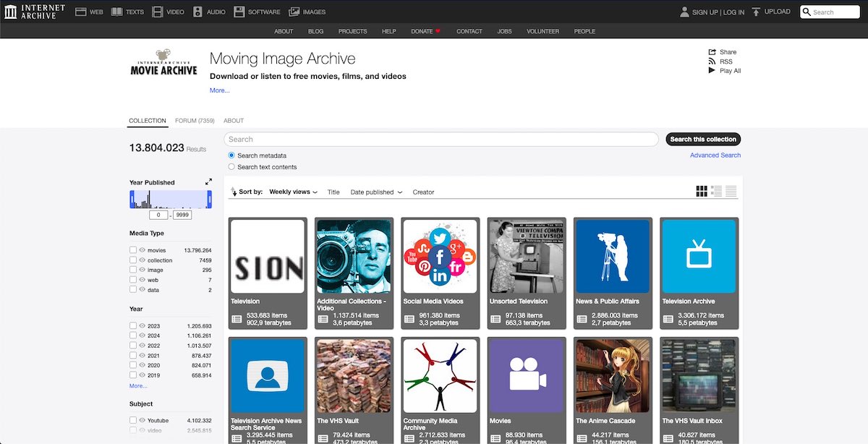Click the top-right site Search field
The width and height of the screenshot is (868, 444).
tap(830, 12)
